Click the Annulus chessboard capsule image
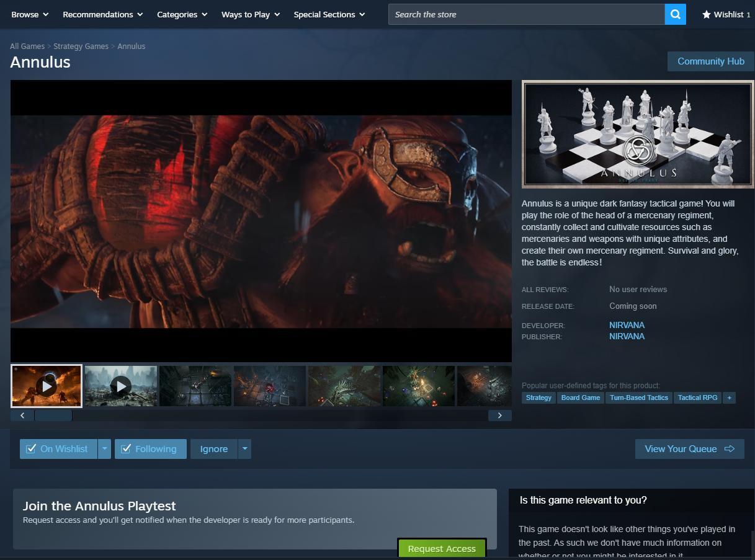 (x=637, y=134)
